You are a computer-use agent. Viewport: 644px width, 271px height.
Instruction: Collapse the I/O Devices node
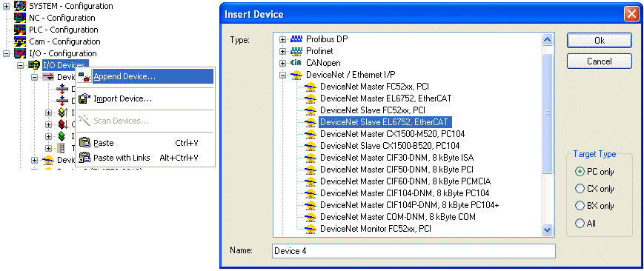[x=20, y=66]
